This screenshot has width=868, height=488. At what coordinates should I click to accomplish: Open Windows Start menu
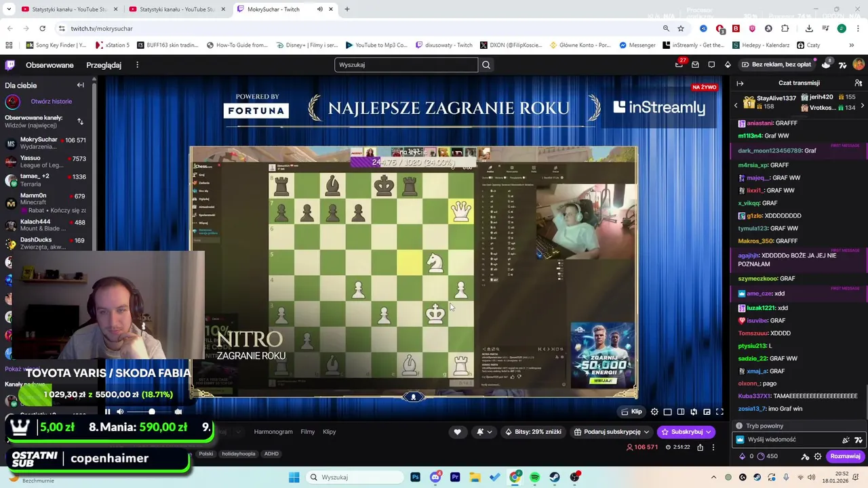point(294,477)
